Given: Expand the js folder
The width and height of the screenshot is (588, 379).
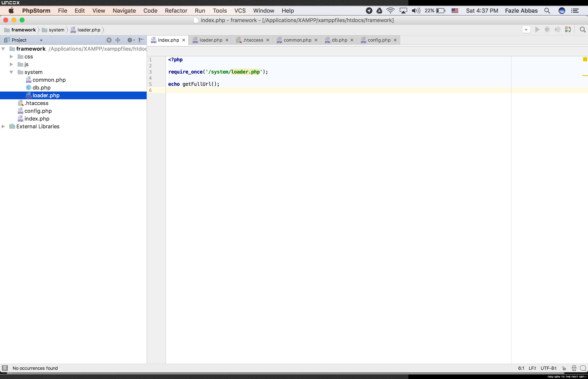Looking at the screenshot, I should pos(11,65).
